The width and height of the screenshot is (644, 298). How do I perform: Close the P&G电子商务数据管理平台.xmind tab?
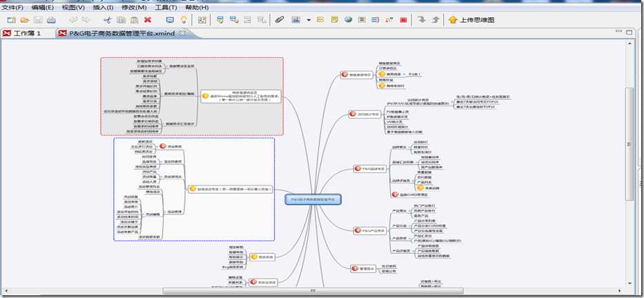[x=183, y=33]
